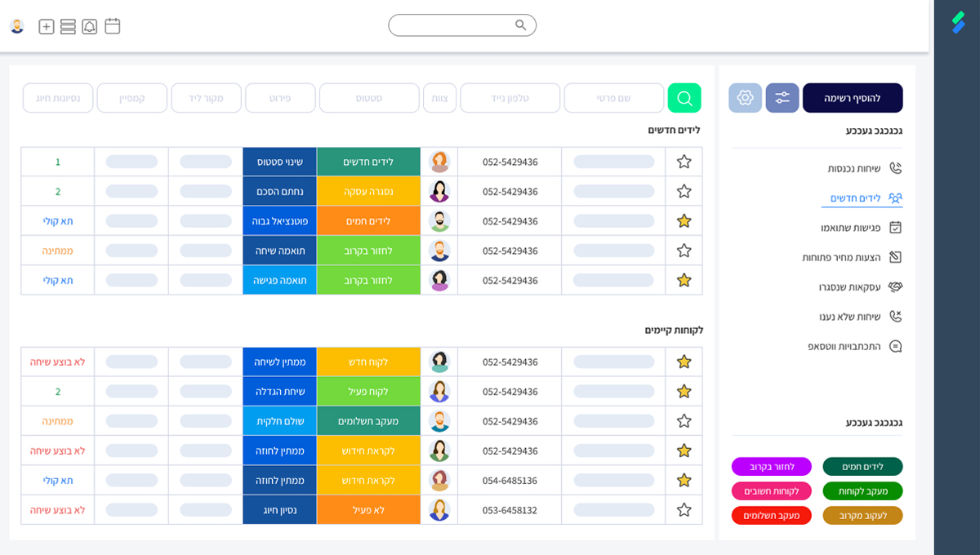980x555 pixels.
Task: Click the green search magnifier button
Action: tap(684, 98)
